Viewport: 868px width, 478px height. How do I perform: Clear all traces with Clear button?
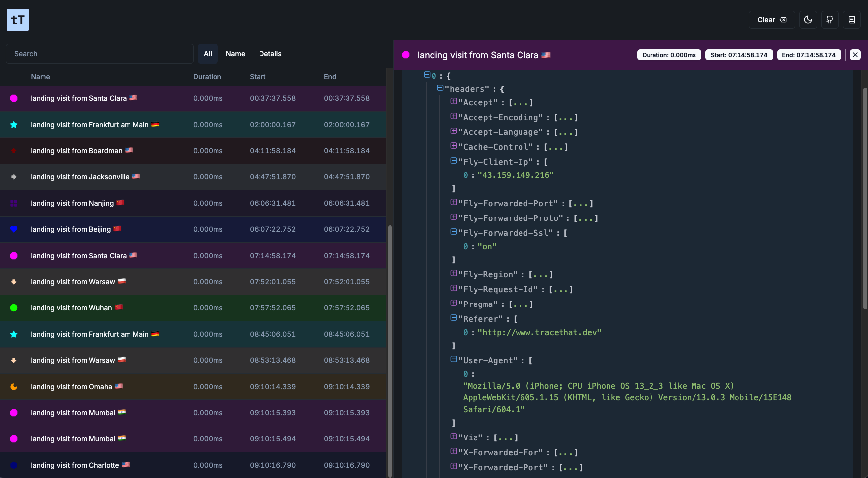pyautogui.click(x=772, y=20)
